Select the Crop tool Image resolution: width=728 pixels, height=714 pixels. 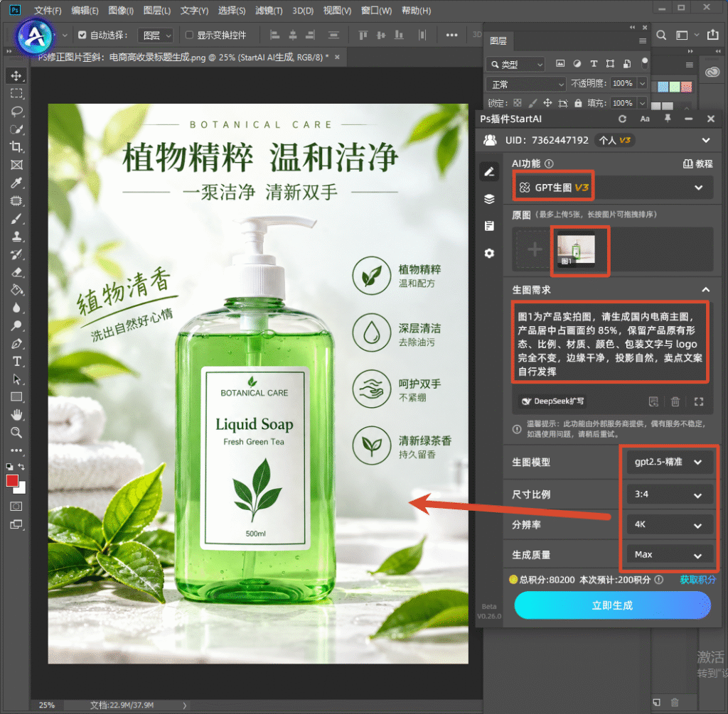pyautogui.click(x=16, y=147)
